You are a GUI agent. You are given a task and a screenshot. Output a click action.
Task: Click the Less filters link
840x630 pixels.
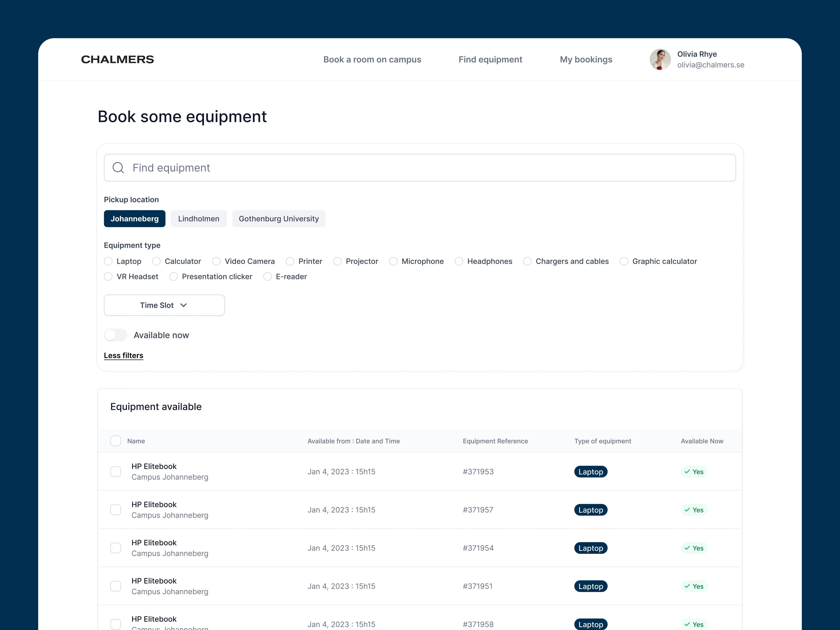(x=123, y=355)
